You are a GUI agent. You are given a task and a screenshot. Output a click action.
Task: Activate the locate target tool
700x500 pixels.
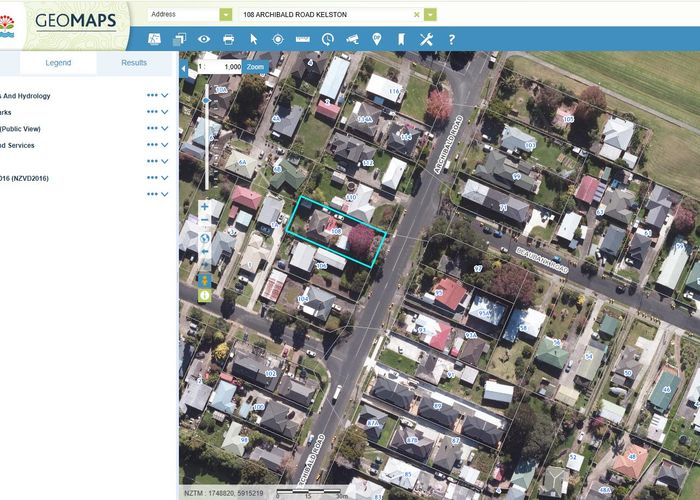click(x=278, y=39)
